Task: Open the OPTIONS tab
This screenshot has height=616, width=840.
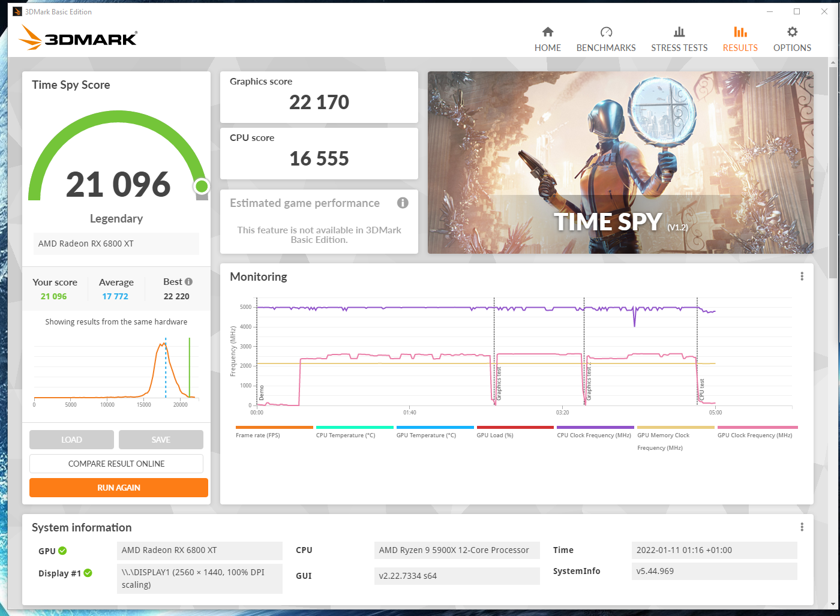Action: tap(792, 40)
